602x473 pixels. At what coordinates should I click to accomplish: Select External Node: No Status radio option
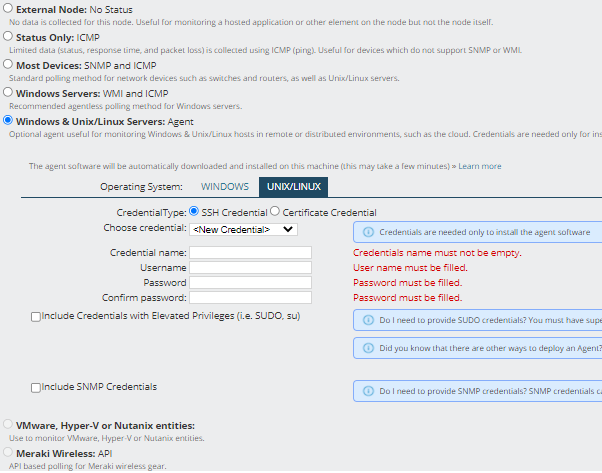tap(8, 8)
